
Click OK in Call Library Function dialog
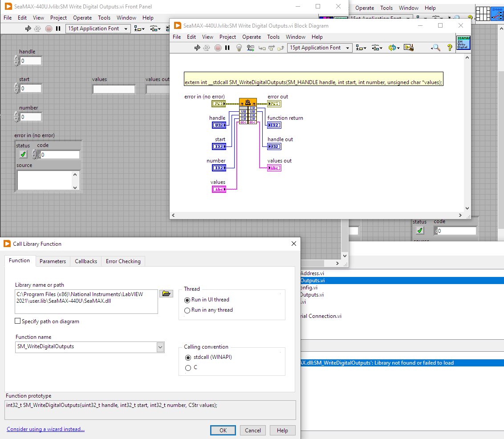click(x=223, y=430)
